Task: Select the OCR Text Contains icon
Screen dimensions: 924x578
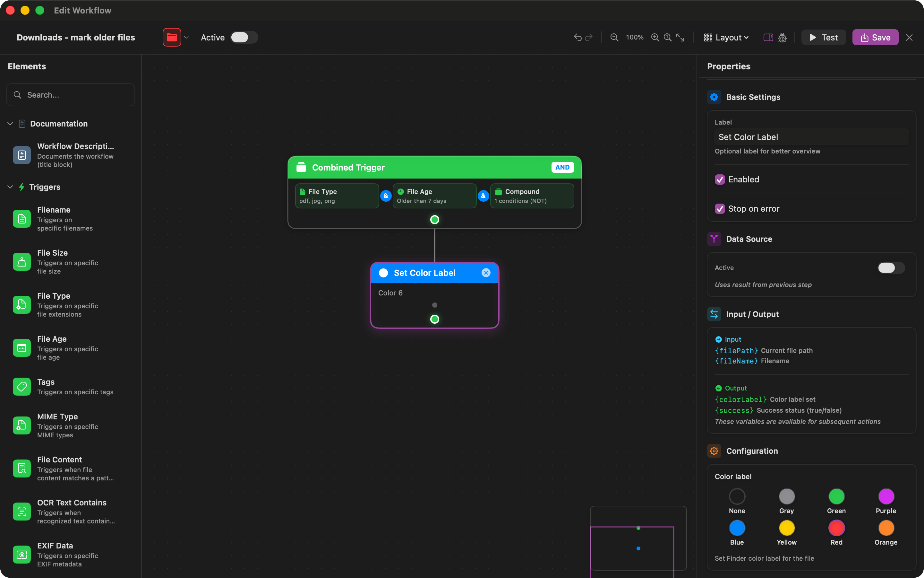Action: 22,512
